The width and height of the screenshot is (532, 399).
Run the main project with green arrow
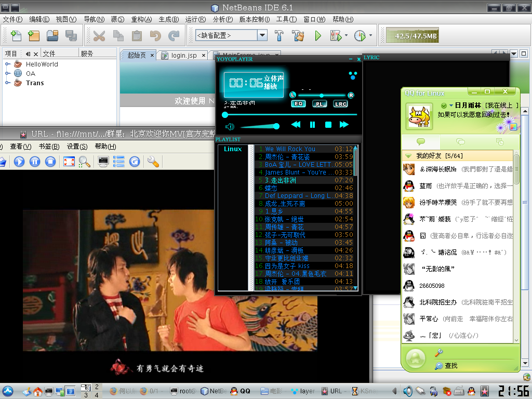click(x=318, y=35)
